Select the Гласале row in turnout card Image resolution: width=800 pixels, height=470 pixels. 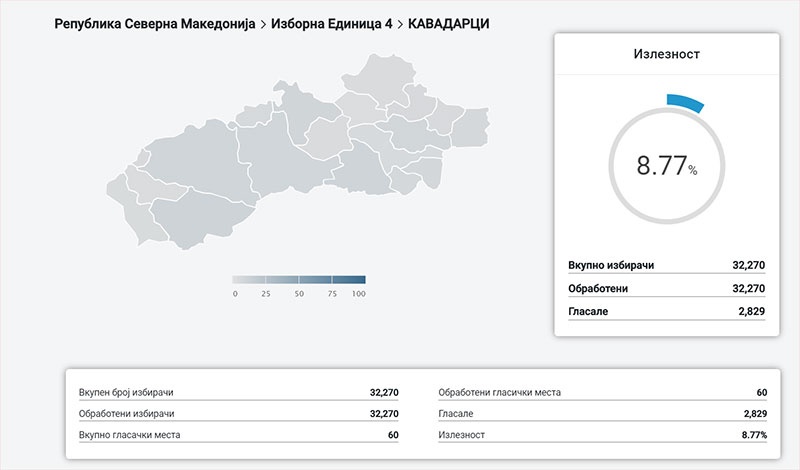coord(666,311)
